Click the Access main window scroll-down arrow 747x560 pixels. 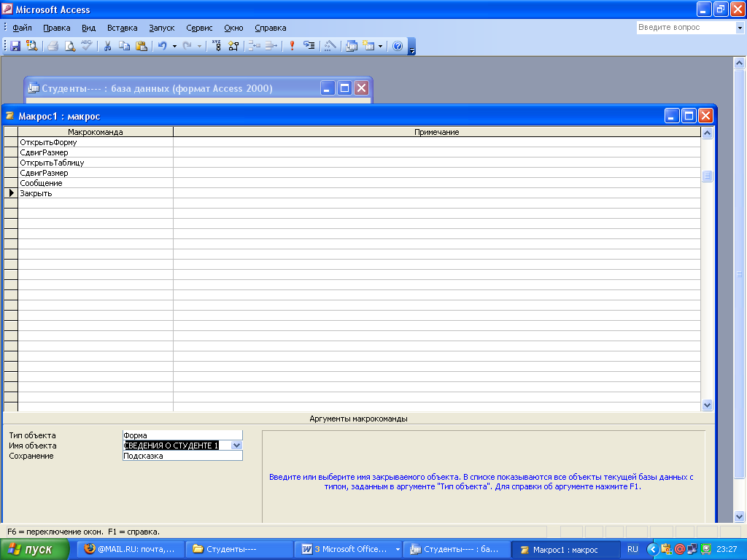(740, 516)
